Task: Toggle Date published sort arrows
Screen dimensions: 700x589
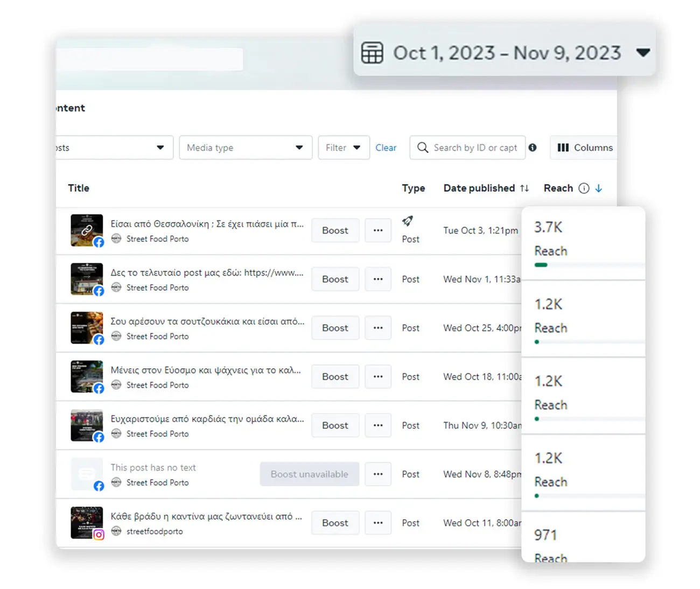Action: click(524, 188)
